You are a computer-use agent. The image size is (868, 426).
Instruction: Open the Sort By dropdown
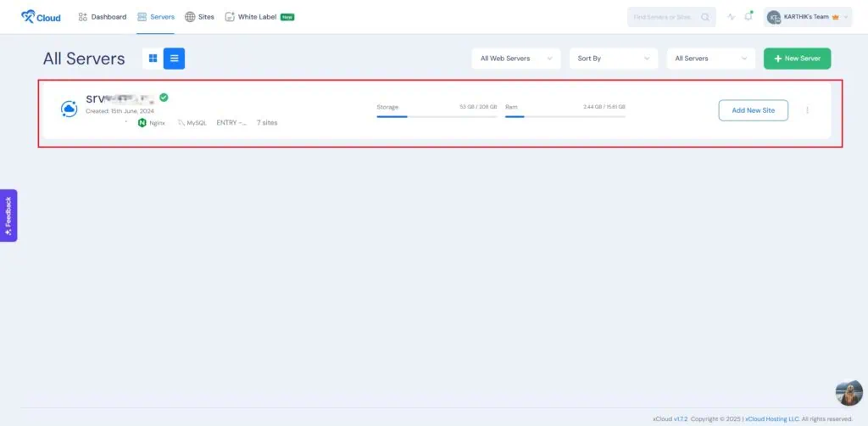coord(614,59)
